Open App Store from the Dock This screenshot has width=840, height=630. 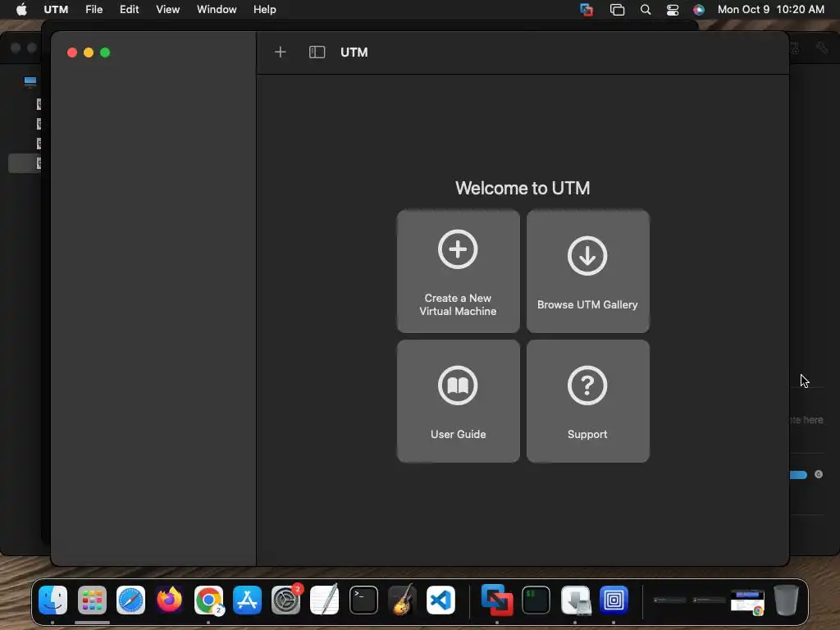coord(247,600)
